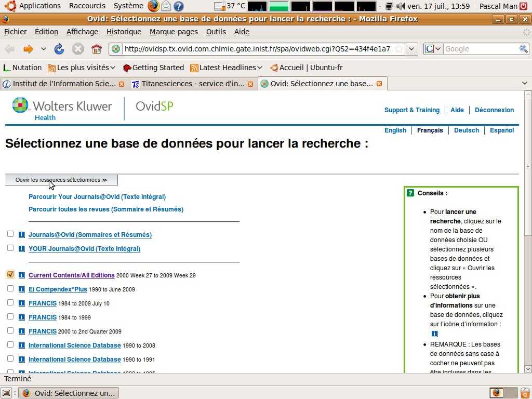Switch language to English
This screenshot has width=532, height=399.
[x=395, y=130]
